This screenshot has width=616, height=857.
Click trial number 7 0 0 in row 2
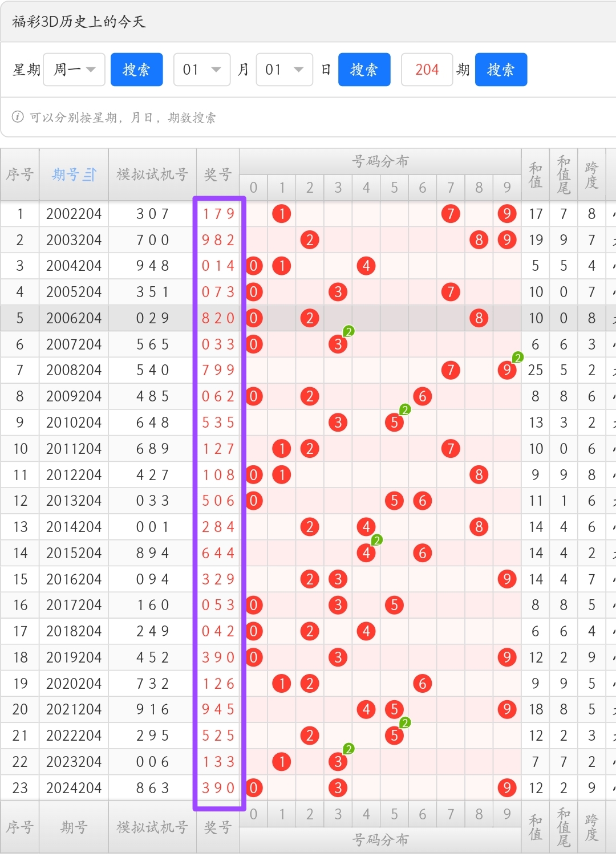pos(152,240)
